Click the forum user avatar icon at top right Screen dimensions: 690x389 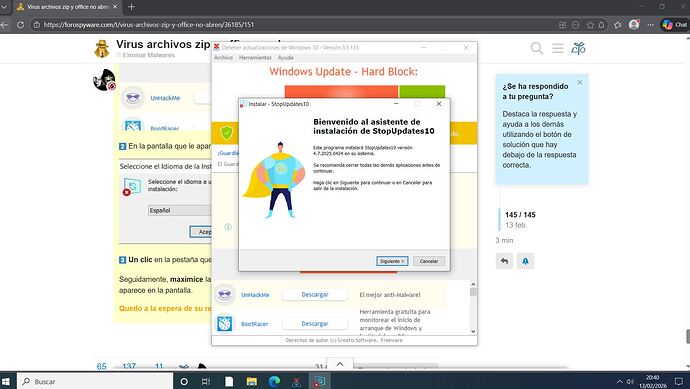tap(578, 48)
